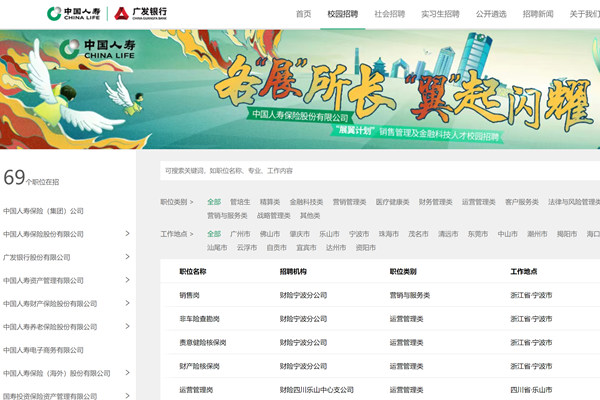This screenshot has width=600, height=400.
Task: Select 中国人寿资产管理有限公司 sidebar entry
Action: (43, 281)
